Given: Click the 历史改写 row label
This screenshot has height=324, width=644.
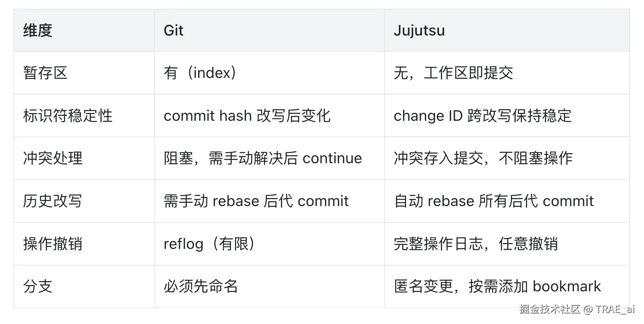Looking at the screenshot, I should pos(53,201).
